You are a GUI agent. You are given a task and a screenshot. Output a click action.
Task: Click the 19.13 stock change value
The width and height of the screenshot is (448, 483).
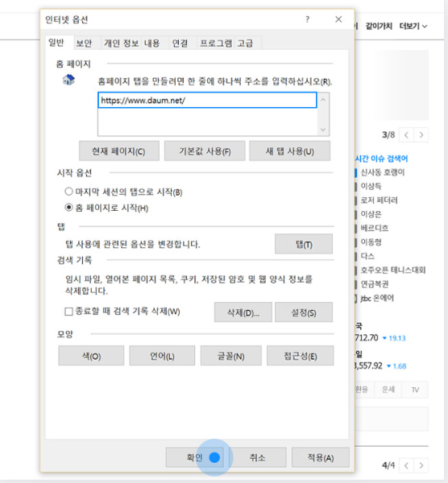pyautogui.click(x=397, y=338)
